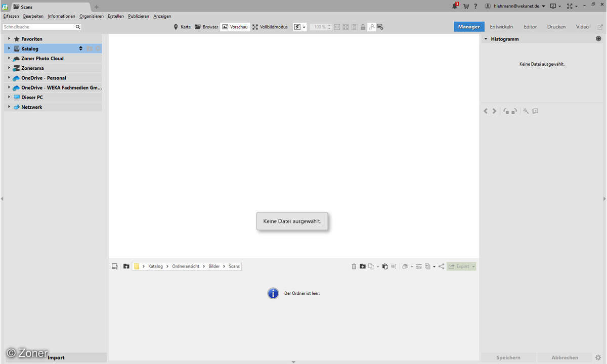Click the 100 % zoom field
This screenshot has width=607, height=364.
coord(321,27)
